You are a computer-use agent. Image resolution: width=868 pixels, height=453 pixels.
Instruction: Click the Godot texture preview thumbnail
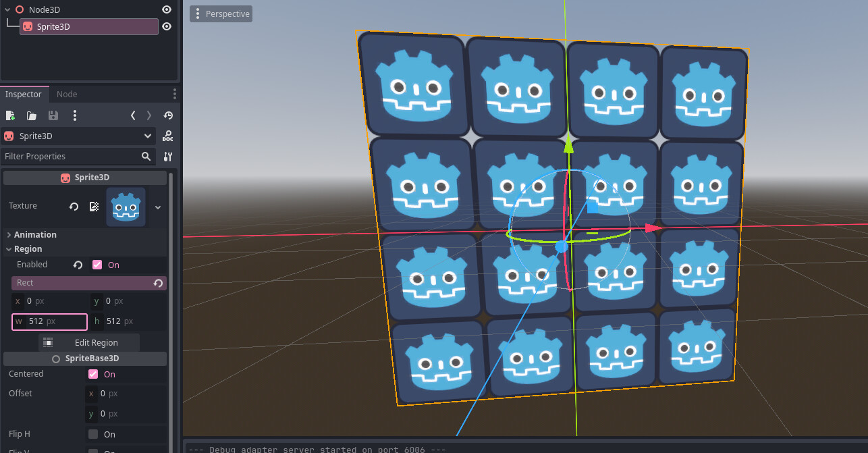126,207
